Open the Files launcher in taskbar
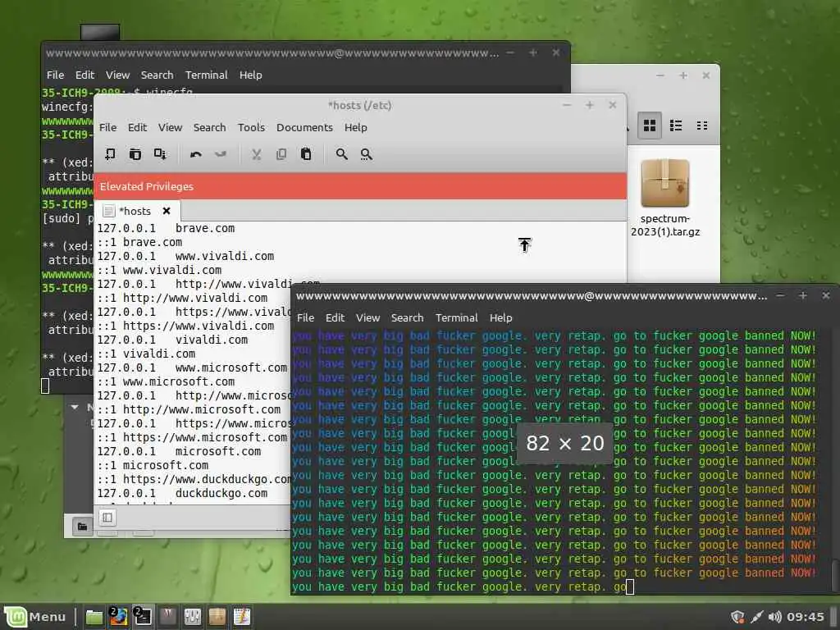The height and width of the screenshot is (630, 840). point(94,617)
